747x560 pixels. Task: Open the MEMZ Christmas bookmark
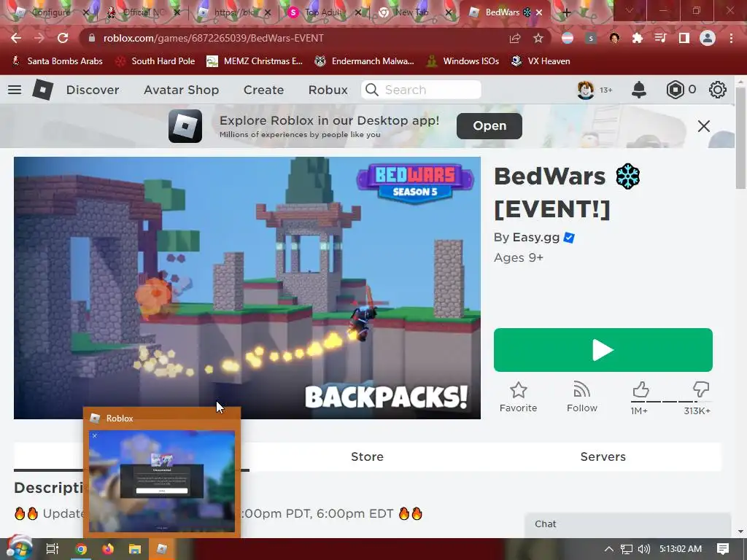[x=255, y=61]
